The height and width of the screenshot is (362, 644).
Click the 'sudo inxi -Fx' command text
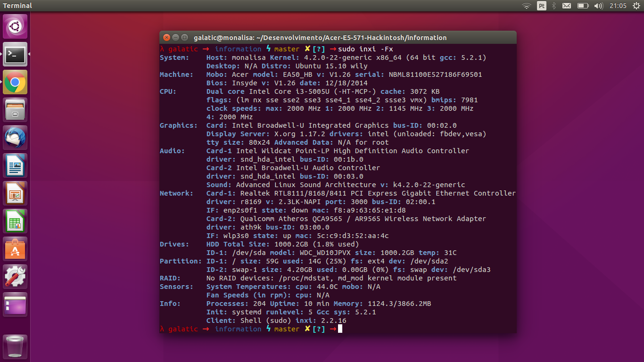pos(366,49)
